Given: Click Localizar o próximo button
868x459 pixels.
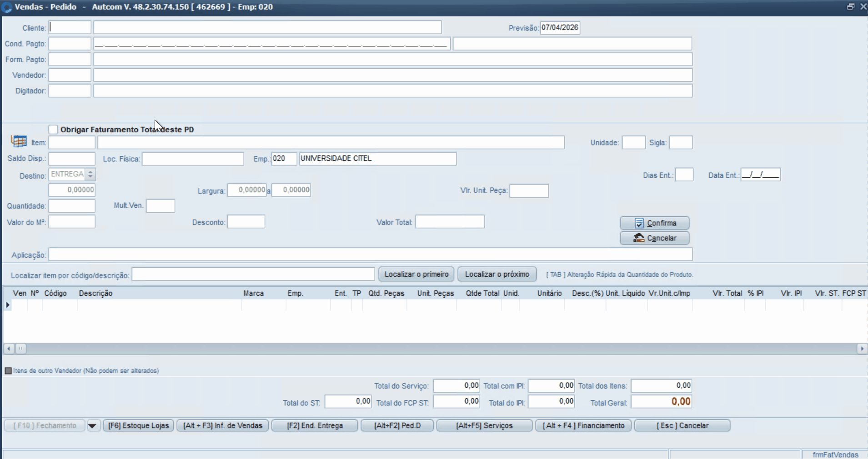Looking at the screenshot, I should click(x=497, y=274).
